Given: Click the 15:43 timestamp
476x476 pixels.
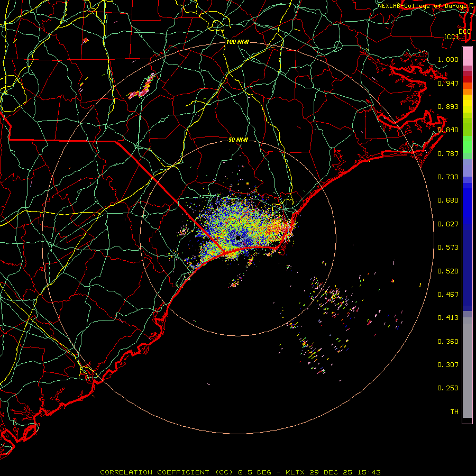Looking at the screenshot, I should 368,472.
